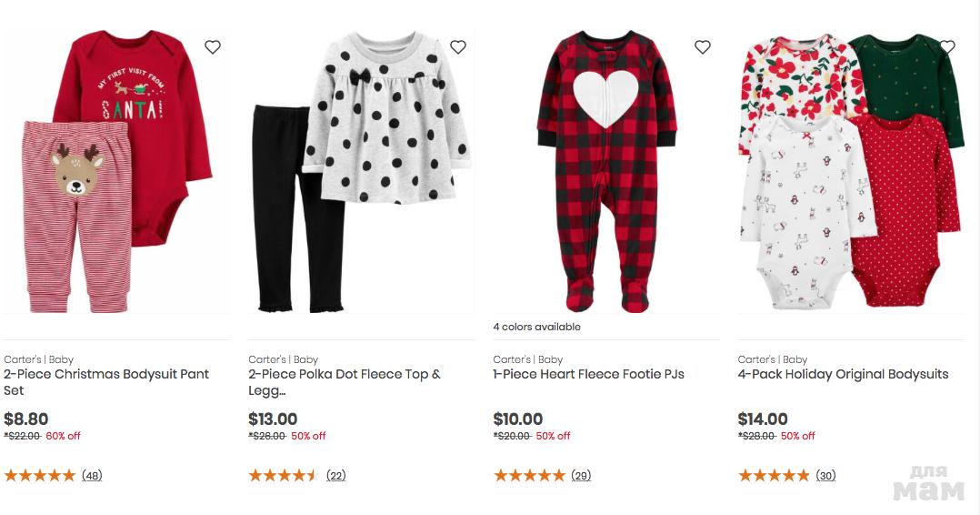Show the 22 reviews for Polka Dot set
This screenshot has height=515, width=980.
click(336, 475)
